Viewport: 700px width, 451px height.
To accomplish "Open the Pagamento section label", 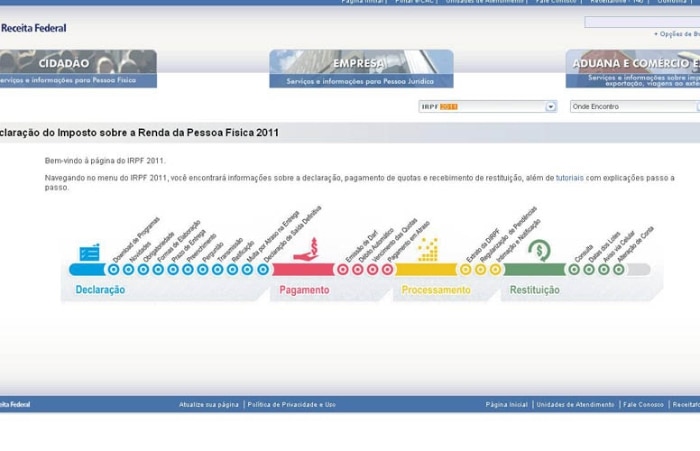I will pos(304,290).
